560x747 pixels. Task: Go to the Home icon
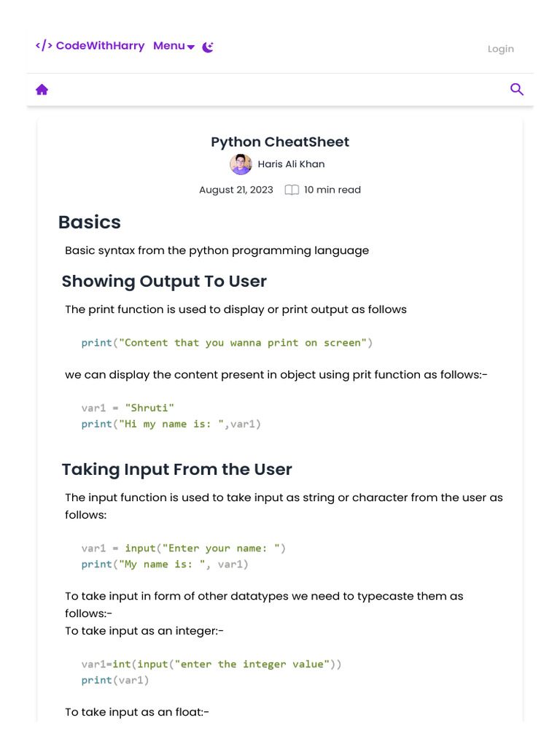(x=42, y=90)
